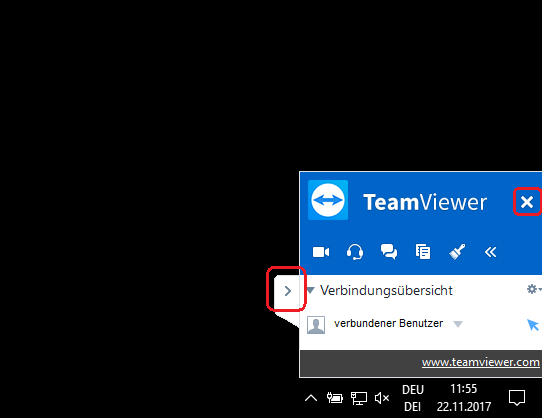
Task: Open the network tray icon
Action: tap(359, 398)
